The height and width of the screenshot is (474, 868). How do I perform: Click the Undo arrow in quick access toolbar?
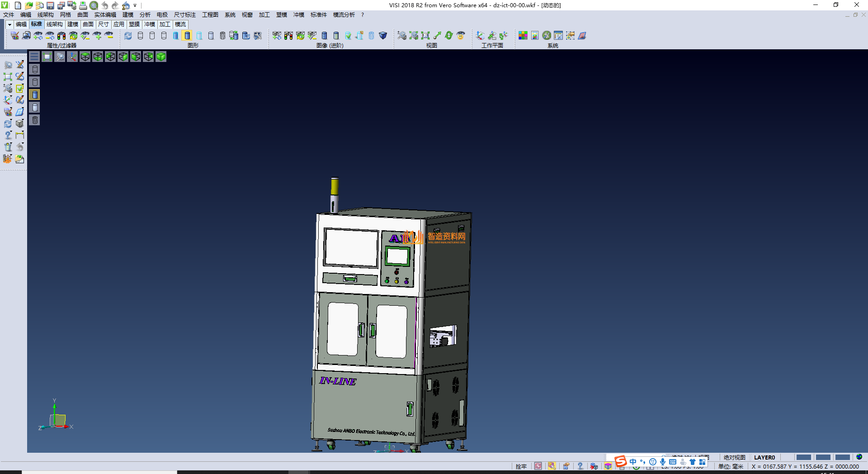coord(104,5)
